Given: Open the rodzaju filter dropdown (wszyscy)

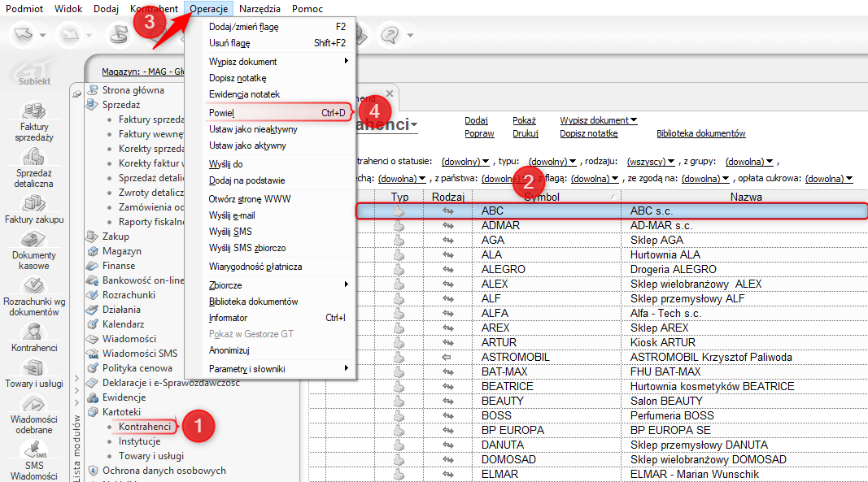Looking at the screenshot, I should coord(651,162).
